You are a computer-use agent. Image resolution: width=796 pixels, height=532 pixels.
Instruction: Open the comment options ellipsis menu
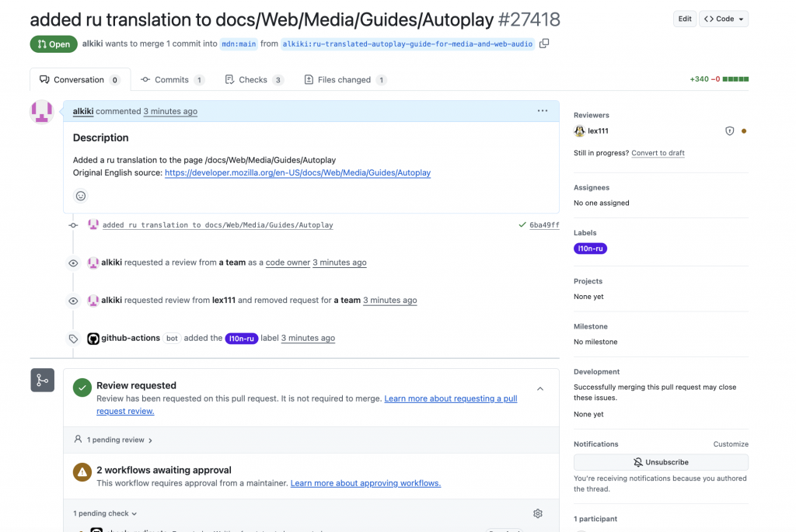[x=543, y=111]
